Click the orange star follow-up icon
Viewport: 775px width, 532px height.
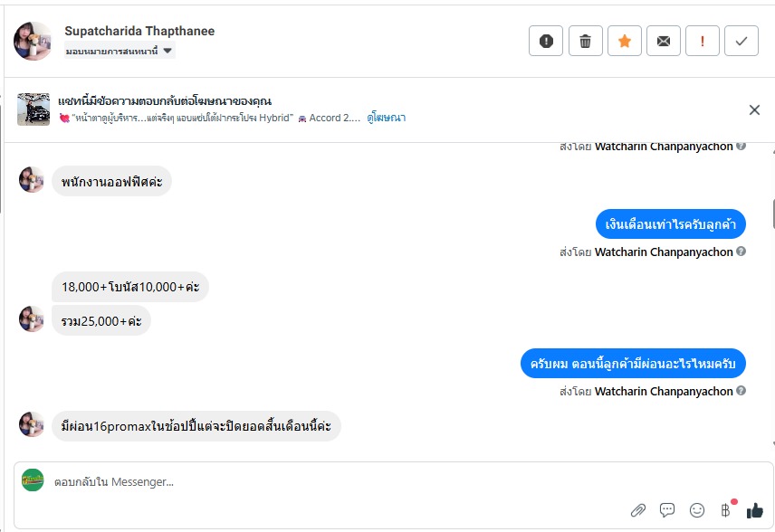coord(625,41)
